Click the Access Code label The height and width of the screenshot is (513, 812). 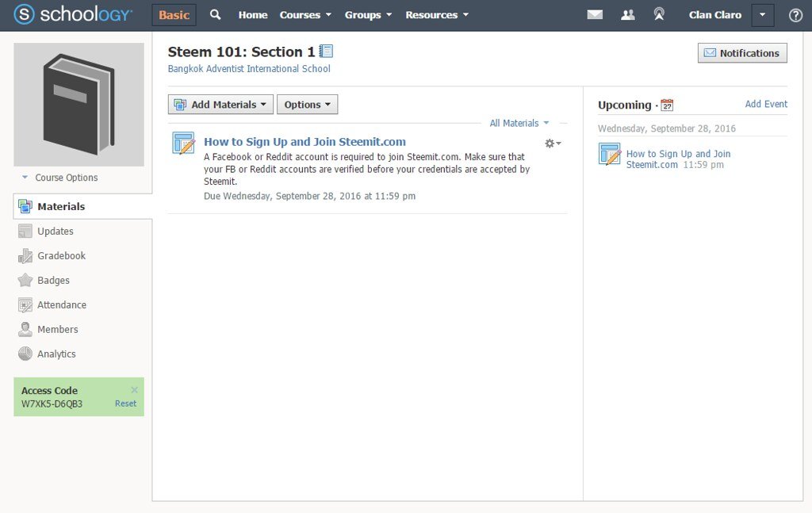pyautogui.click(x=49, y=391)
